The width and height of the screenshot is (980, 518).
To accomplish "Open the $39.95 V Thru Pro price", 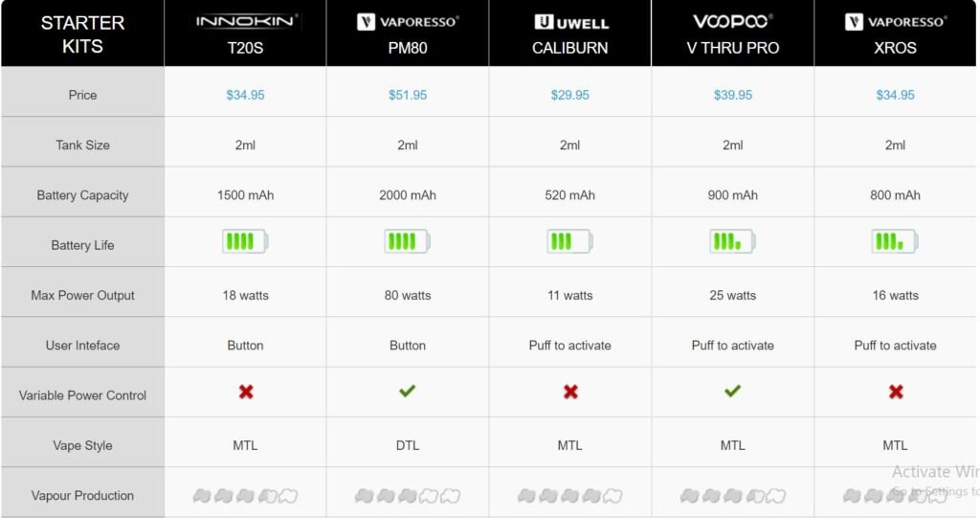I will [x=733, y=95].
